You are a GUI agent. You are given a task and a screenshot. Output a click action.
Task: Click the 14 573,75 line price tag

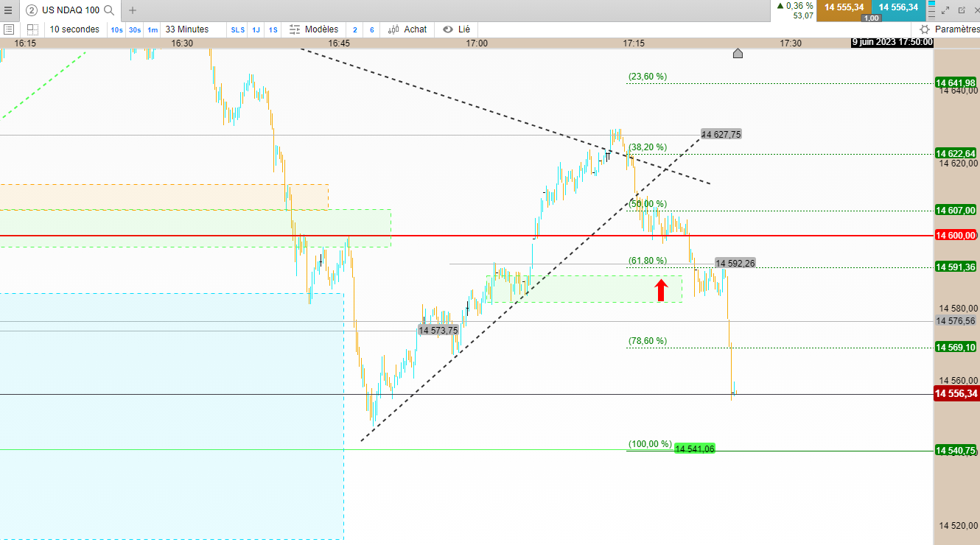pos(439,331)
